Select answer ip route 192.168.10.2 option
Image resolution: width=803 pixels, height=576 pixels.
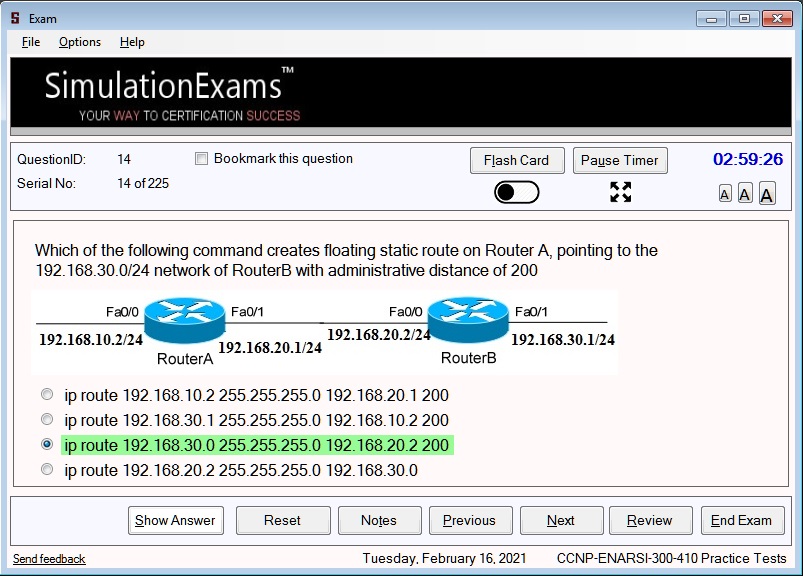pyautogui.click(x=47, y=394)
